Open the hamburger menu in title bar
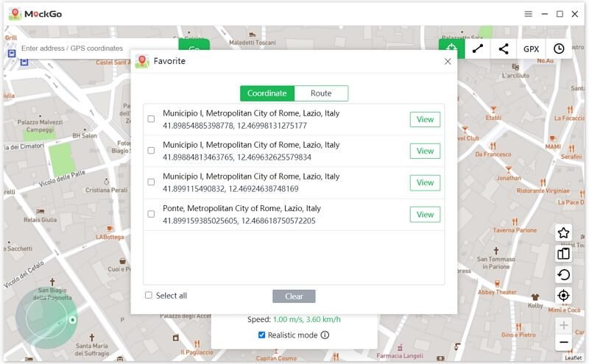 pos(528,14)
